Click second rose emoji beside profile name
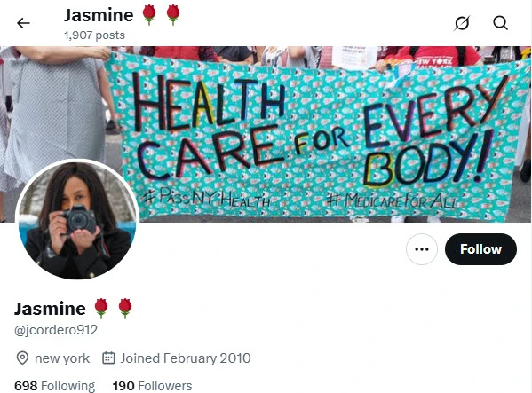 tap(125, 309)
